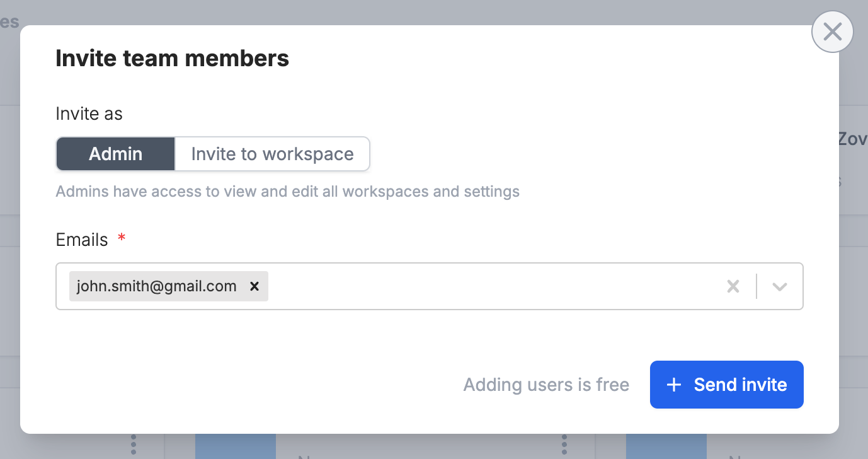Select the Admin invite role
Screen dimensions: 868x459
pyautogui.click(x=116, y=154)
